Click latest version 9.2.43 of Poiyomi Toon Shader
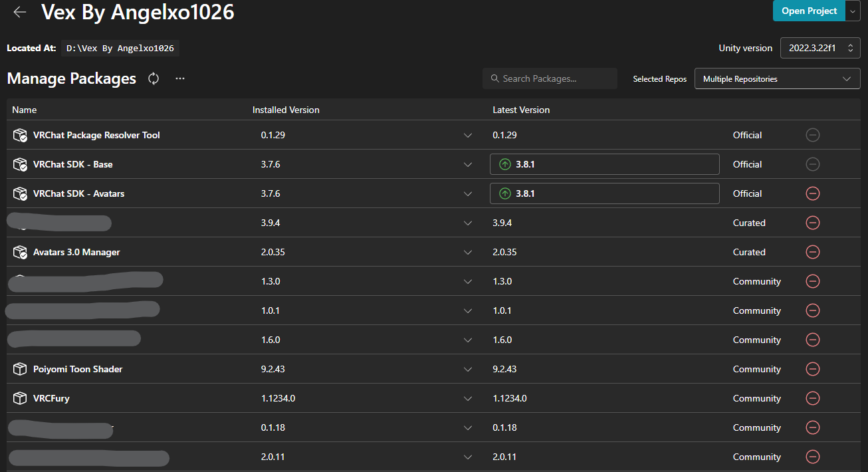 click(504, 369)
